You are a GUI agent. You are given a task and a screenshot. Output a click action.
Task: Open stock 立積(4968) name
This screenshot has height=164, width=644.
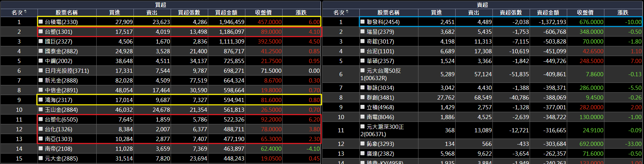pyautogui.click(x=381, y=107)
